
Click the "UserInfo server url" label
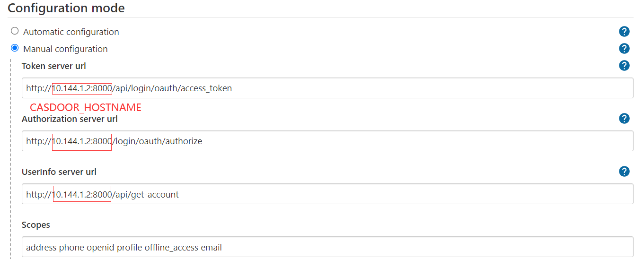pos(59,172)
